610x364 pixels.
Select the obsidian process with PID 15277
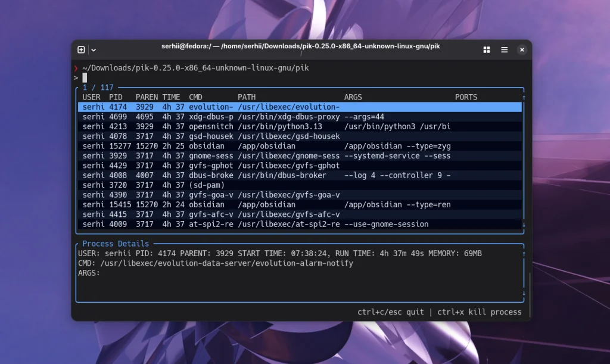point(238,146)
